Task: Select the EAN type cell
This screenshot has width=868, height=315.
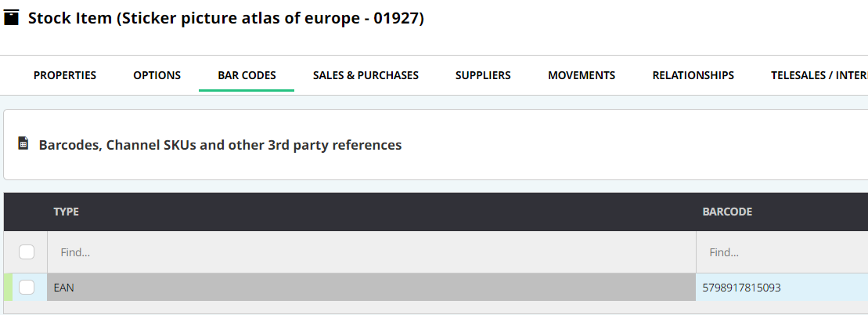Action: pyautogui.click(x=372, y=288)
